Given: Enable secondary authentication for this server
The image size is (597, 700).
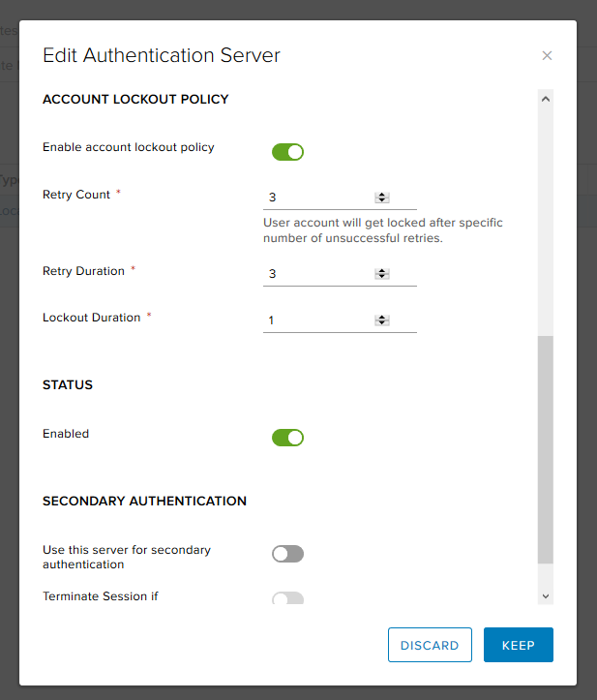Looking at the screenshot, I should tap(287, 554).
